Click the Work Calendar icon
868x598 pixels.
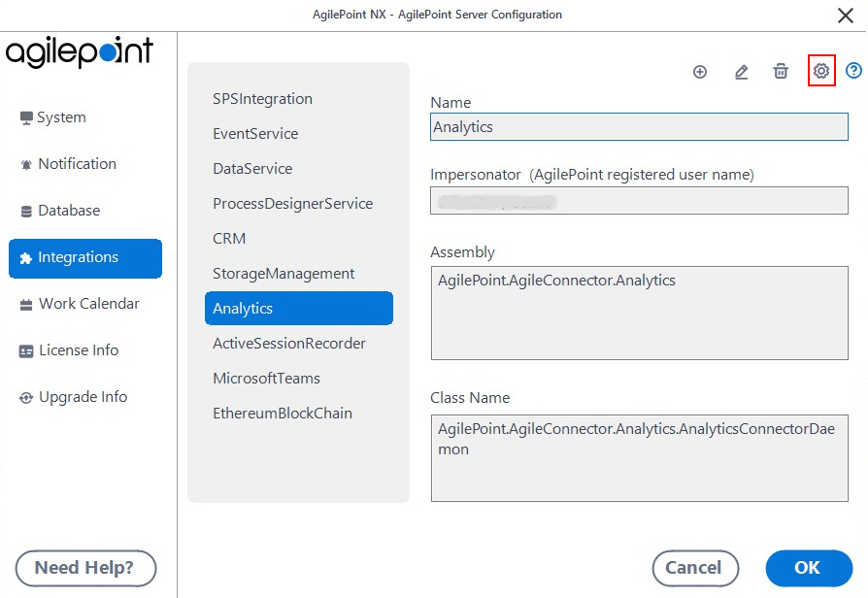click(26, 305)
